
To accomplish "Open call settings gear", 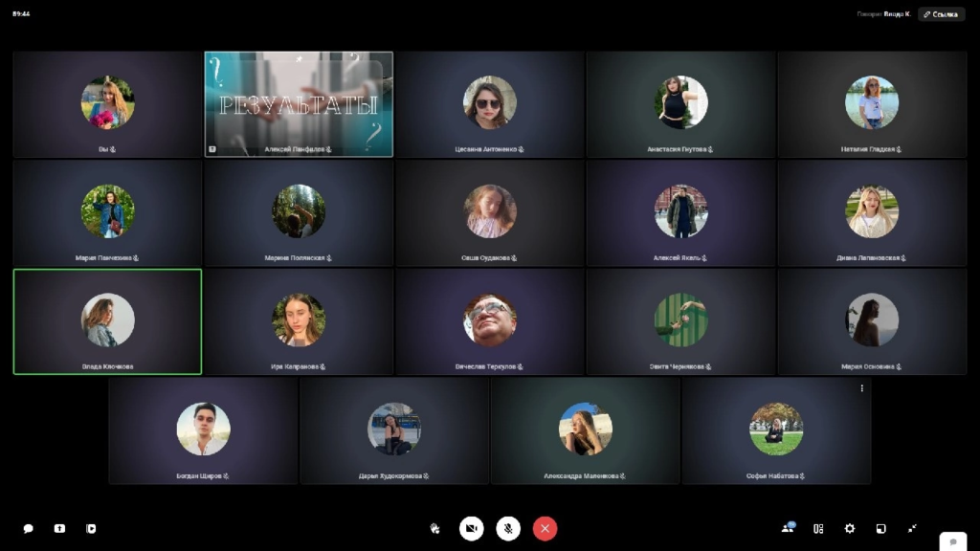I will tap(850, 528).
